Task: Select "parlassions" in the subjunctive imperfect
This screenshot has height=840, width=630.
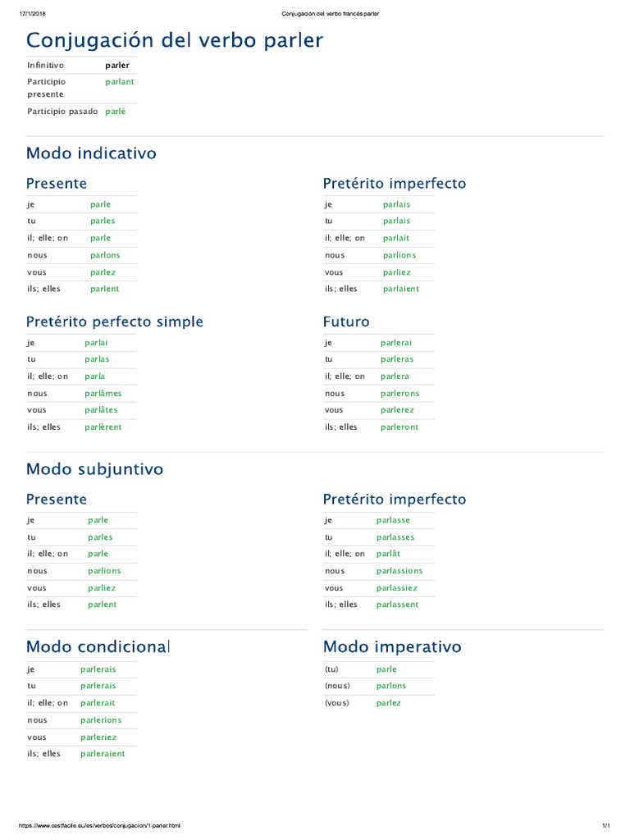Action: point(399,571)
